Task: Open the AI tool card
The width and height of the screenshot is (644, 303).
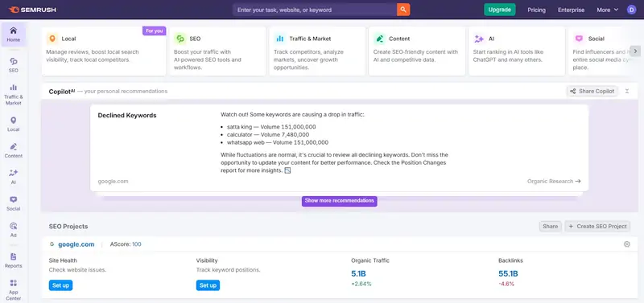Action: tap(517, 51)
